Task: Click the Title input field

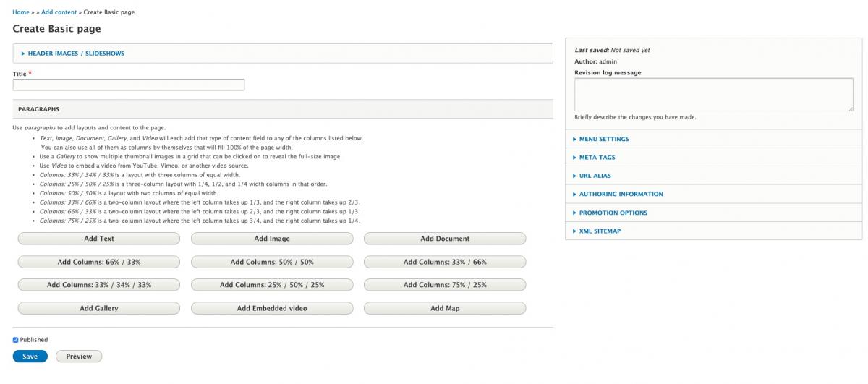Action: tap(129, 85)
